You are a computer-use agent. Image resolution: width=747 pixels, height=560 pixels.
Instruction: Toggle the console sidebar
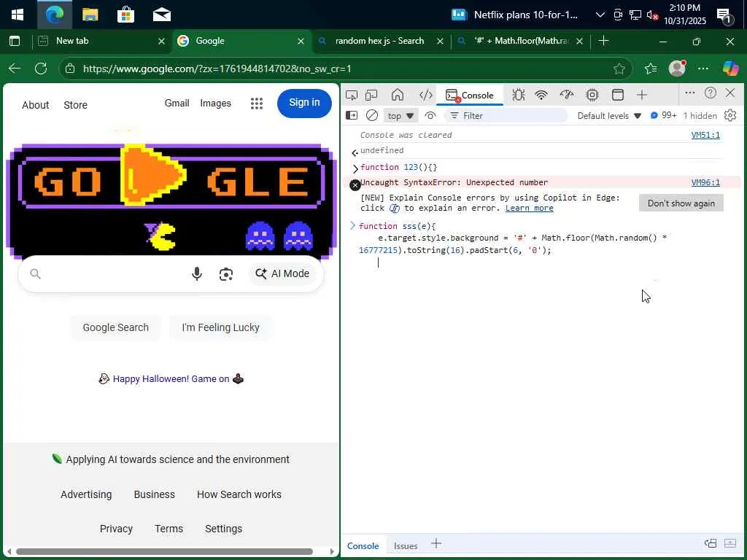click(352, 115)
